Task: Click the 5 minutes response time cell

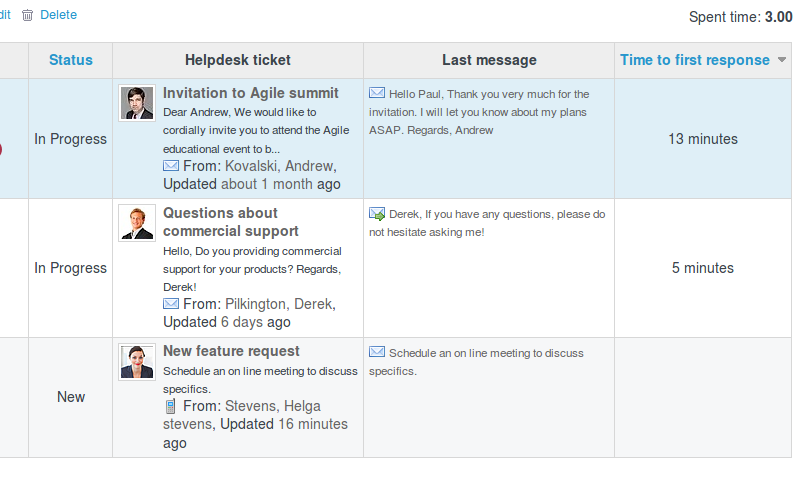Action: tap(703, 268)
